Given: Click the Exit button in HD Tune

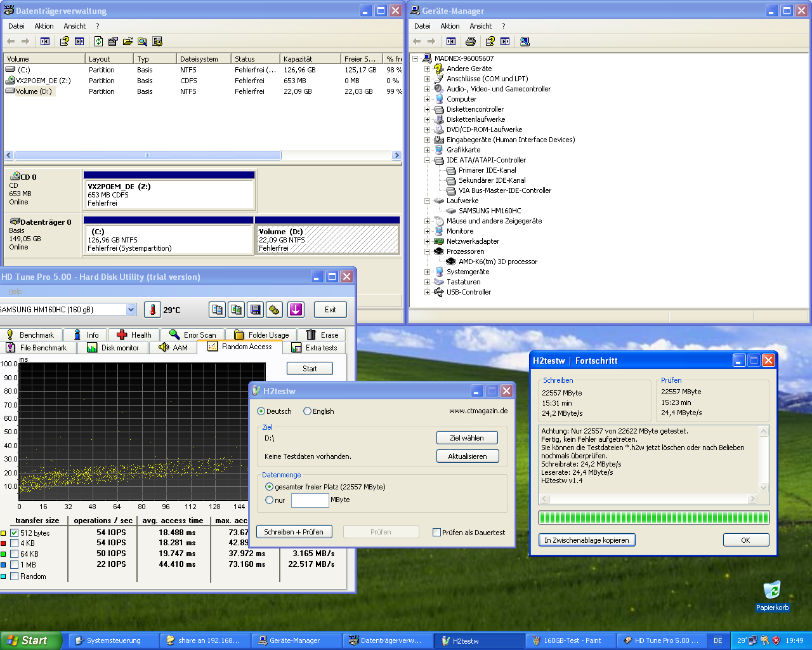Looking at the screenshot, I should click(331, 310).
